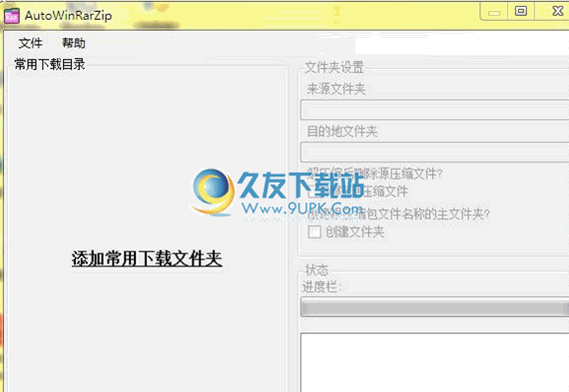The width and height of the screenshot is (569, 392).
Task: Click the 添加常用下载文件夹 link
Action: (147, 258)
